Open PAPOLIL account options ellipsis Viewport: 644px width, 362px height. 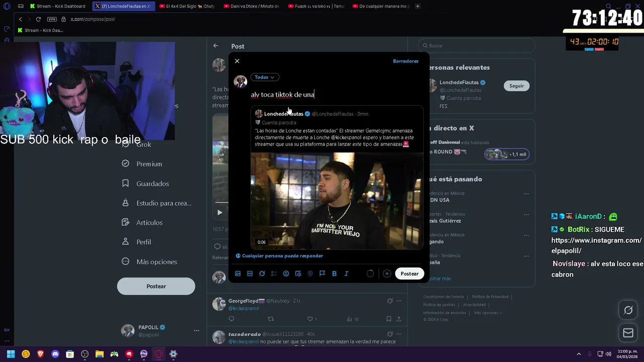(x=196, y=331)
